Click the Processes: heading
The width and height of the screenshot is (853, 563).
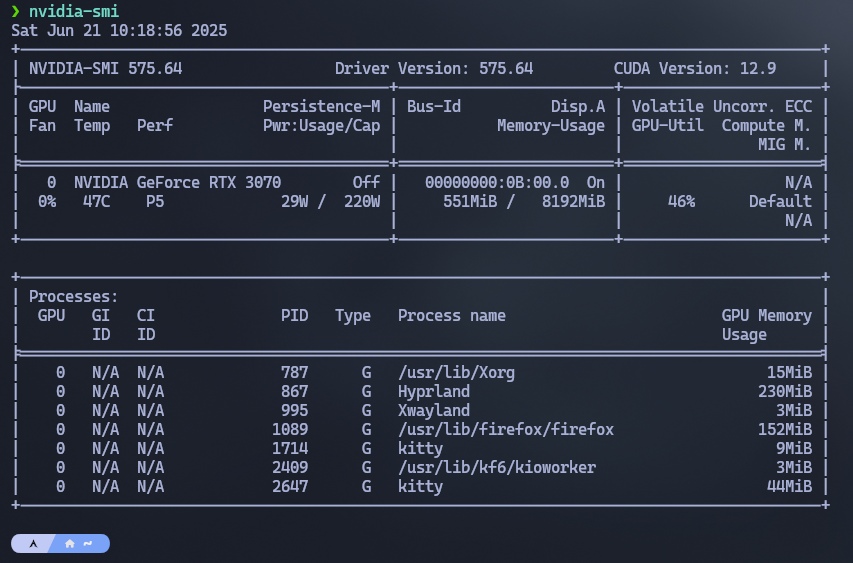(73, 296)
